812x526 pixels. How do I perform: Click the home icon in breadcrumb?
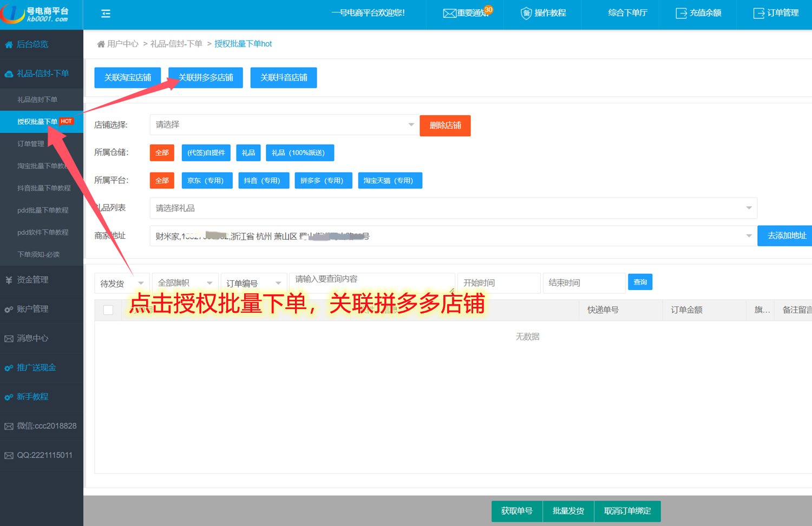point(101,44)
